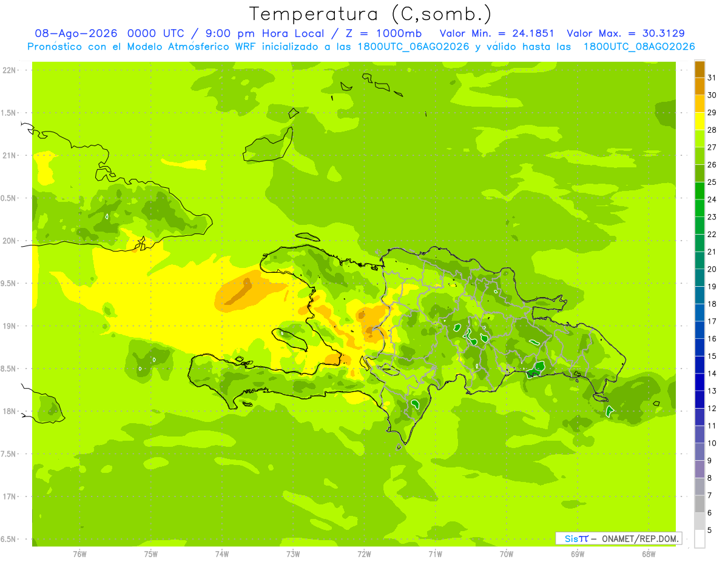Image resolution: width=728 pixels, height=562 pixels.
Task: Click the "SisTT - ONAMET/REP.DOM." credit box
Action: point(619,538)
